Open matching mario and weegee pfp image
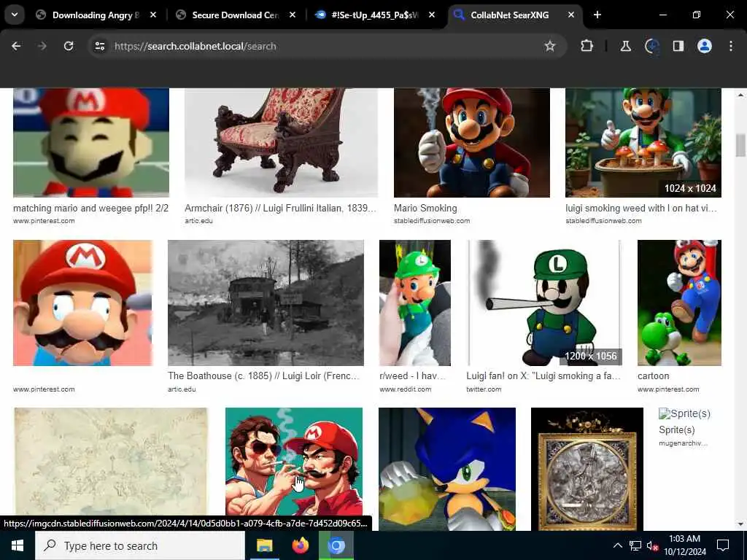Screen dimensions: 747x560 point(91,142)
